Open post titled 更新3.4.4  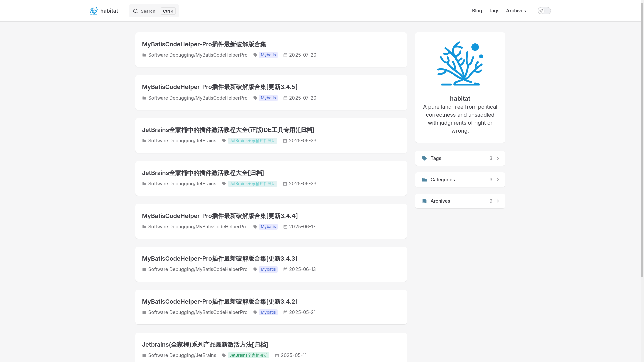(x=220, y=216)
